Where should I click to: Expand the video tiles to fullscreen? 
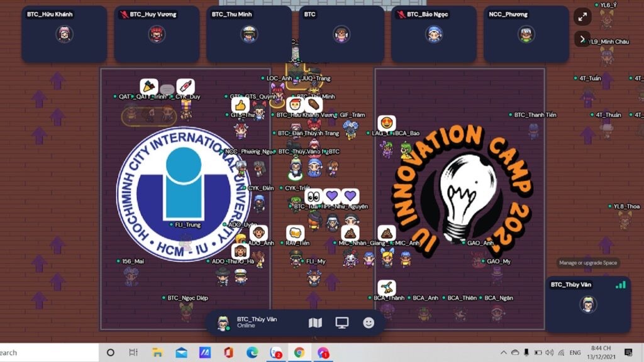coord(582,17)
